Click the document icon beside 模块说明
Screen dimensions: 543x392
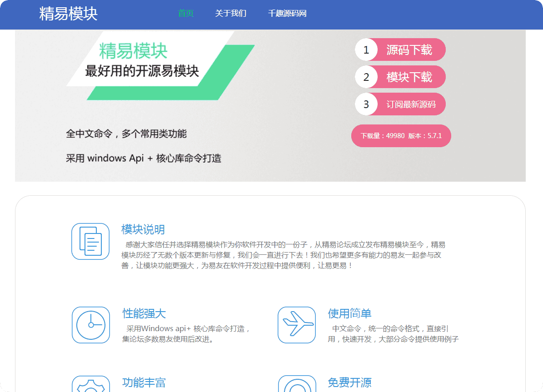[90, 241]
